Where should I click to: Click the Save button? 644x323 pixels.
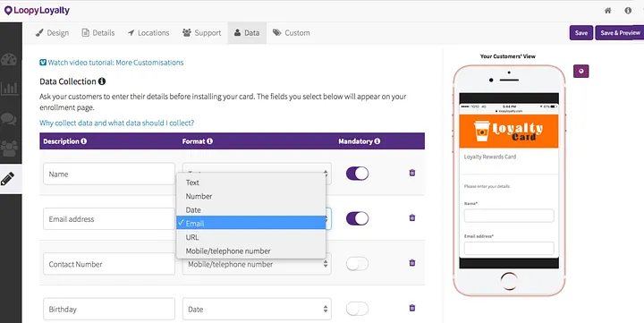pyautogui.click(x=581, y=33)
